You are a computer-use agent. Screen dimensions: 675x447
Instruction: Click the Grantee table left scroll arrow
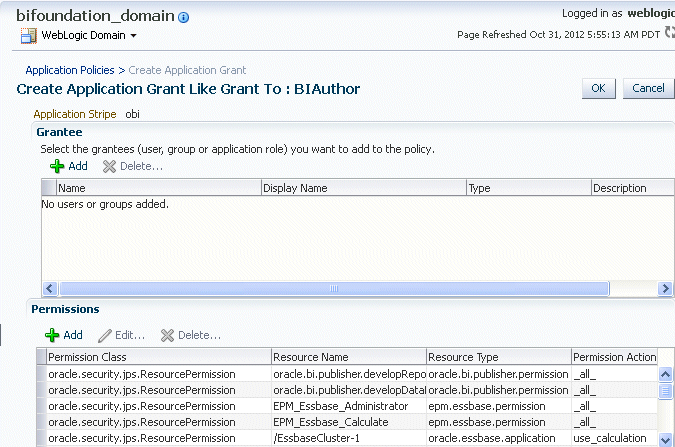click(50, 289)
